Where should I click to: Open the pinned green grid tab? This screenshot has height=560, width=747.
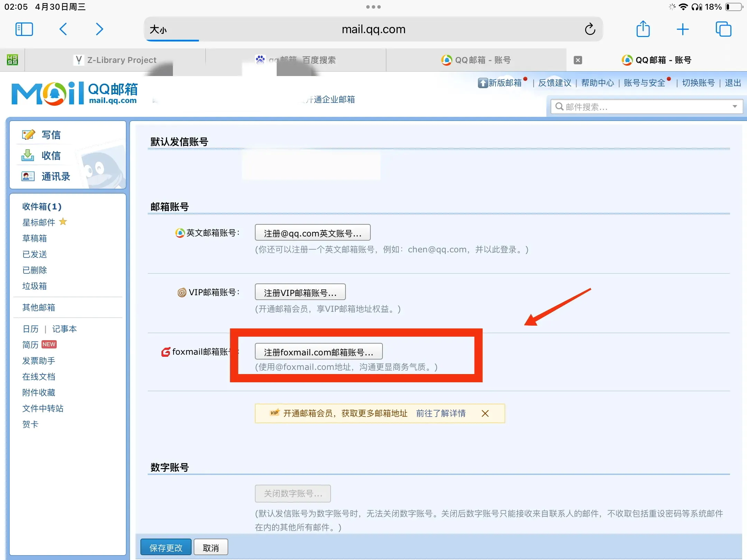coord(12,60)
